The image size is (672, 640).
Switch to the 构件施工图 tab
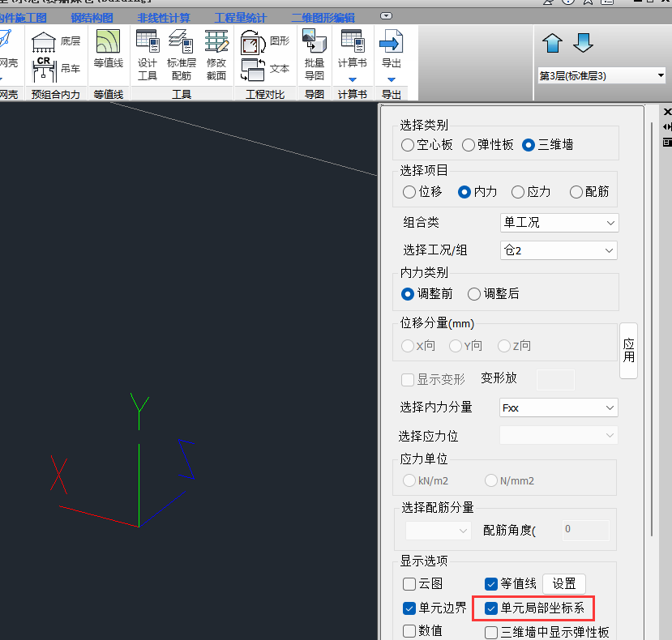23,18
